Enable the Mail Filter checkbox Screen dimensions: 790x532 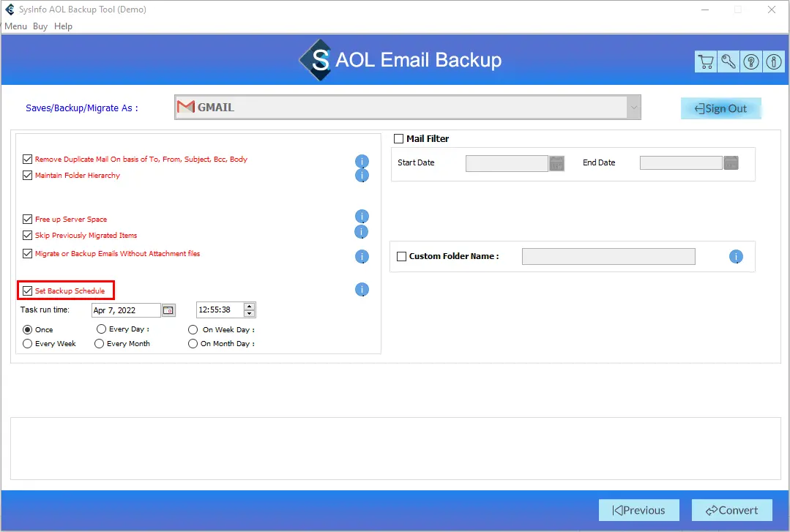(399, 139)
